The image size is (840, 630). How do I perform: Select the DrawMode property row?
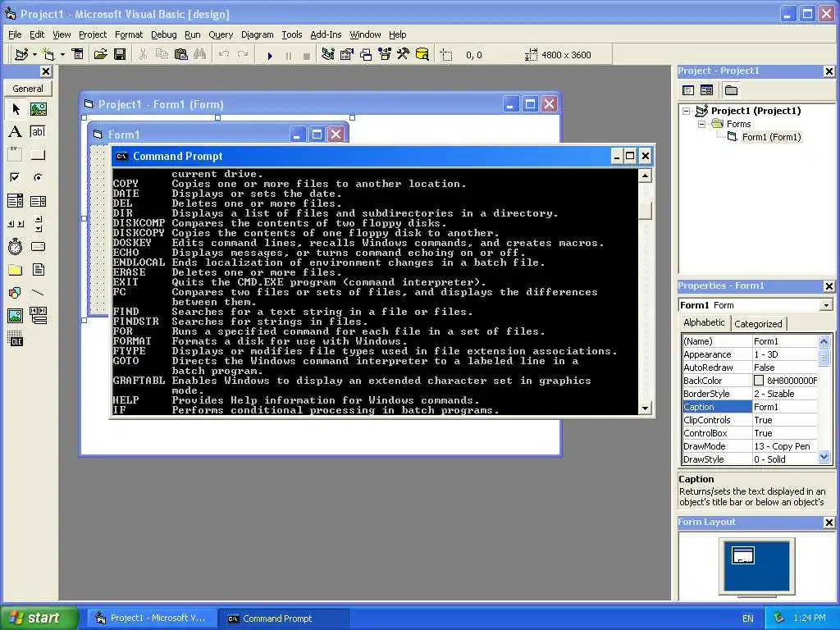tap(750, 446)
